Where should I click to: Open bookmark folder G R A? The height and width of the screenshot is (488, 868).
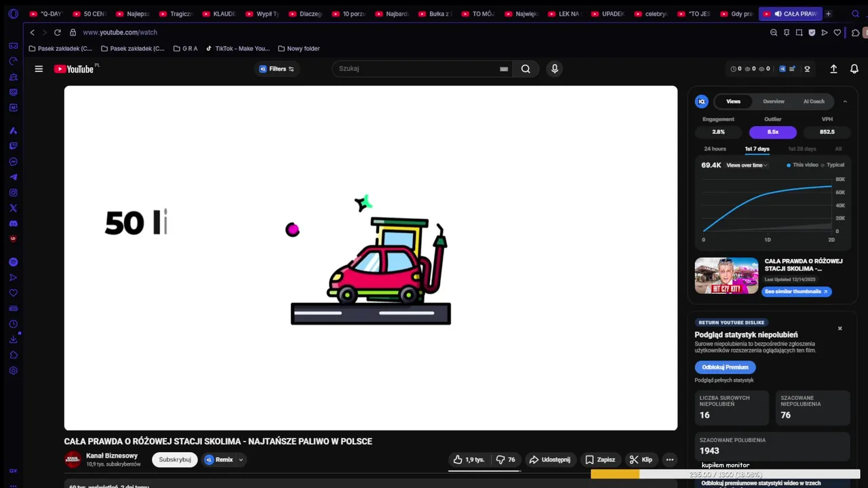(x=185, y=49)
